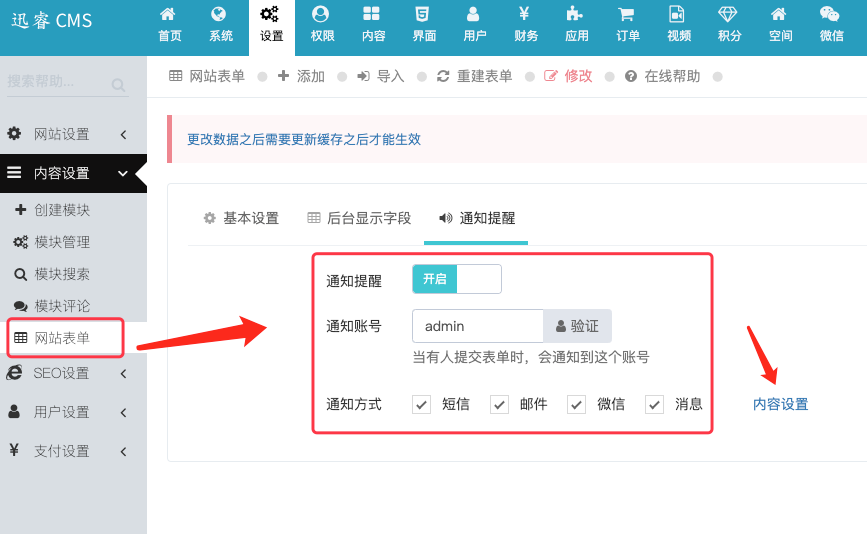
Task: Collapse 内容设置 sidebar chevron
Action: pyautogui.click(x=123, y=174)
